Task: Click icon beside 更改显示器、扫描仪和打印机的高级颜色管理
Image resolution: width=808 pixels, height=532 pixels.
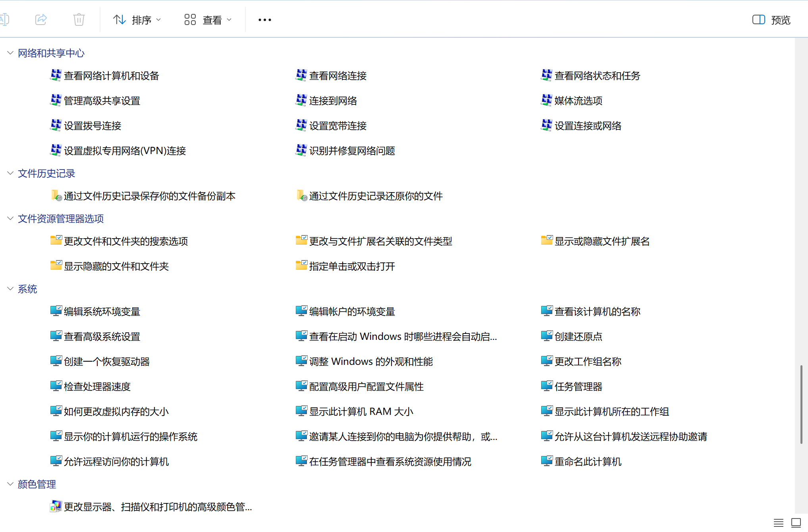Action: pos(56,506)
